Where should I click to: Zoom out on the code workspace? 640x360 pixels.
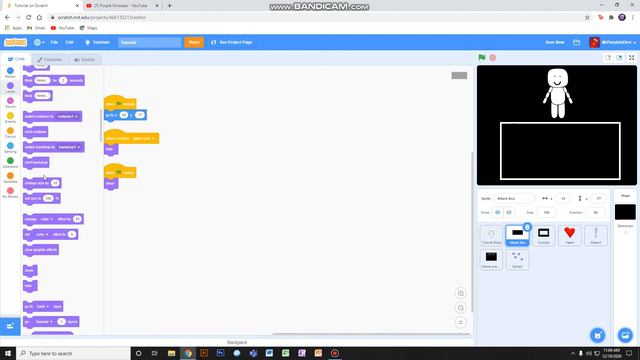pyautogui.click(x=460, y=308)
